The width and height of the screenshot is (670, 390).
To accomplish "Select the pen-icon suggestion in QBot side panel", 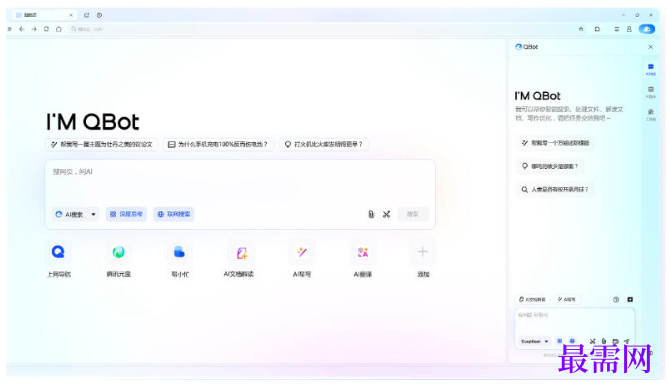I will tap(555, 143).
